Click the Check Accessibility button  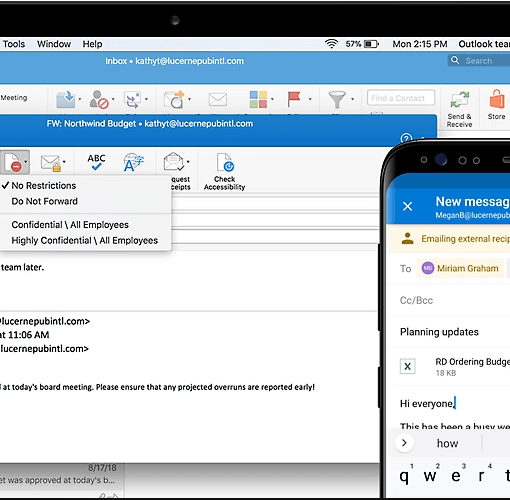coord(225,172)
